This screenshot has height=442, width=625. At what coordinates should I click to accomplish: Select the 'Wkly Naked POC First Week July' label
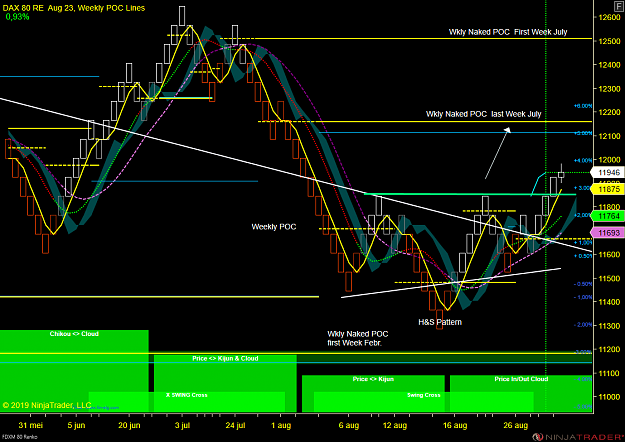[508, 32]
